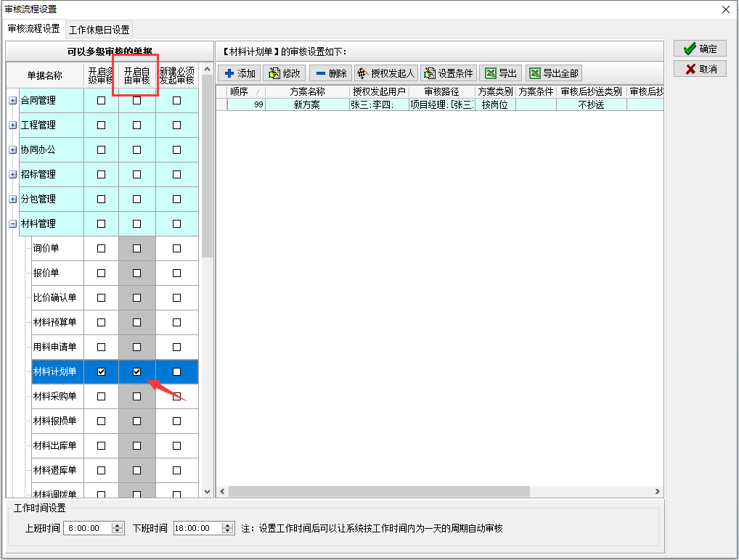
Task: Select the 新方案 row in the scheme table
Action: click(x=306, y=104)
